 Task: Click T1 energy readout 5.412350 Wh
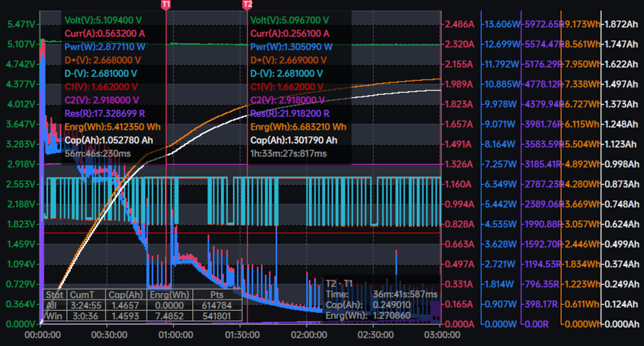(x=112, y=127)
